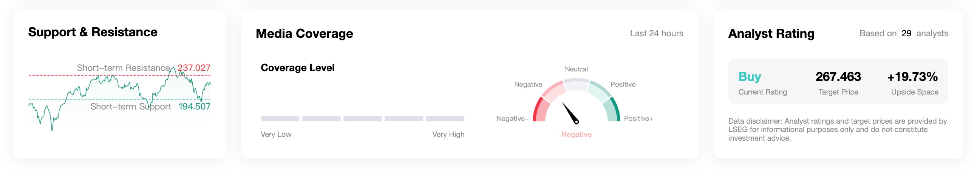The image size is (980, 180).
Task: Click the Short-term Support value 194.507
Action: (195, 107)
